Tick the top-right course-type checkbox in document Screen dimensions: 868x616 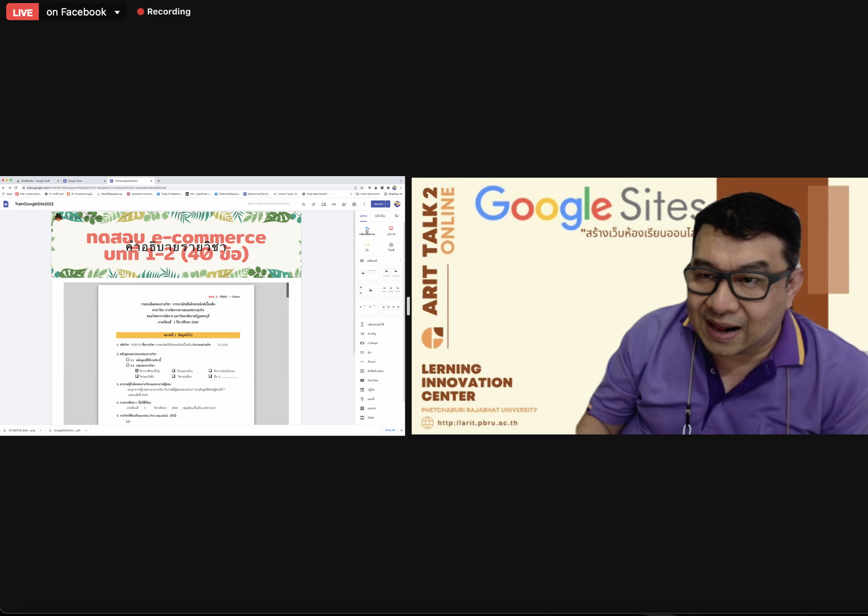pos(210,371)
